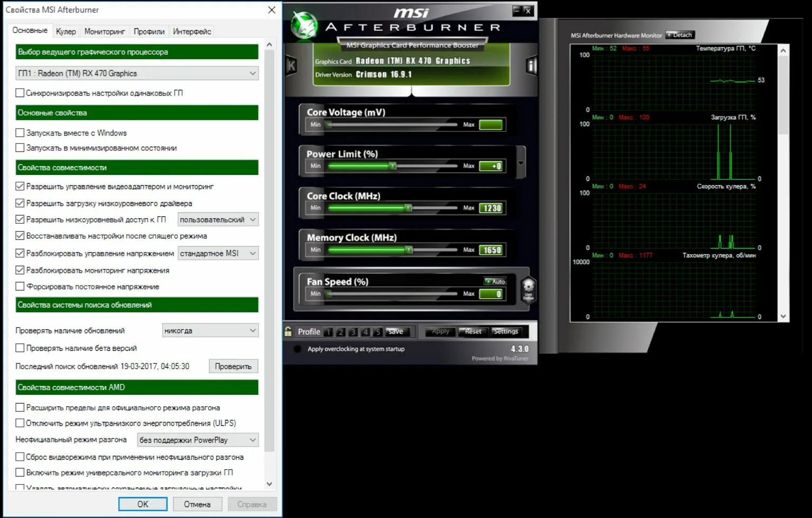The image size is (812, 518).
Task: Click the Core Clock slider handle
Action: 408,208
